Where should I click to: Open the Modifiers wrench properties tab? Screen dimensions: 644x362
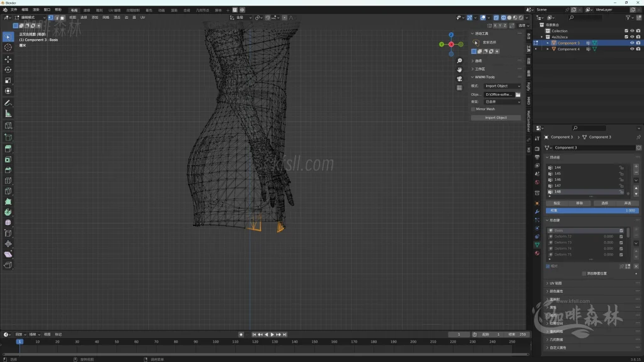click(x=537, y=212)
